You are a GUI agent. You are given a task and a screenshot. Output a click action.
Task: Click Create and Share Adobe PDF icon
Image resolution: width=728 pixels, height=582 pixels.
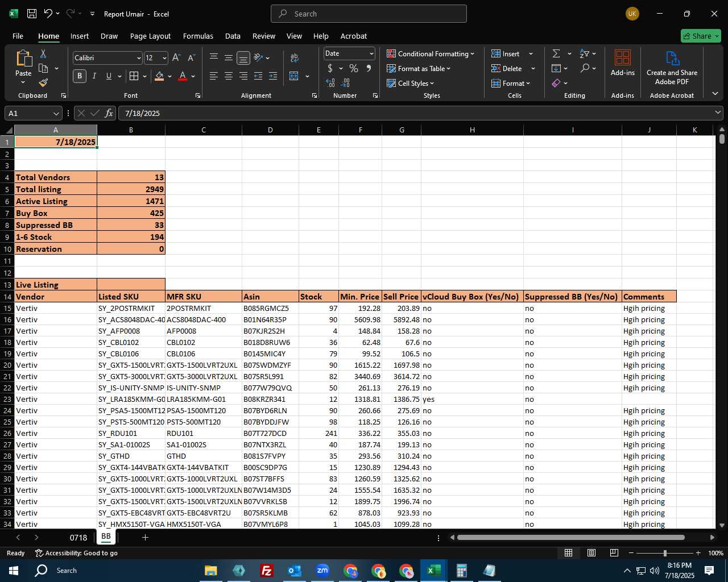pos(672,58)
